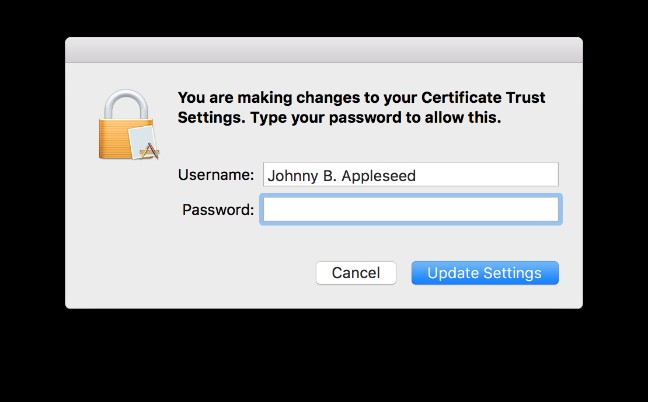Click the golden padlock icon
648x402 pixels.
click(x=128, y=123)
